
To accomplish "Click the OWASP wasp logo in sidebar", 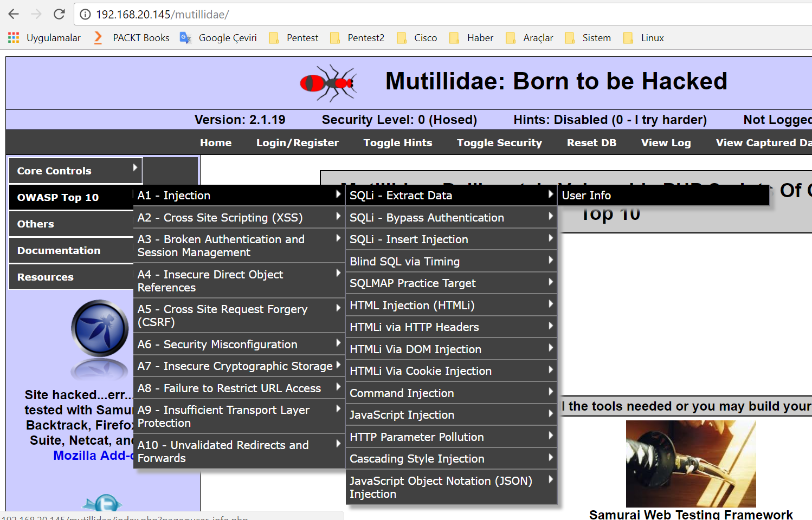I will [x=100, y=328].
